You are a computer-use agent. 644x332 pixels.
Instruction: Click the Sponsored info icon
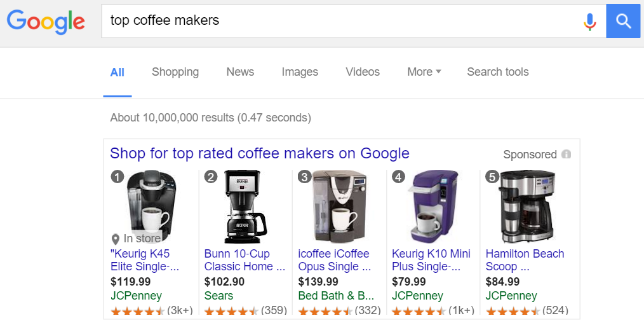(x=567, y=155)
